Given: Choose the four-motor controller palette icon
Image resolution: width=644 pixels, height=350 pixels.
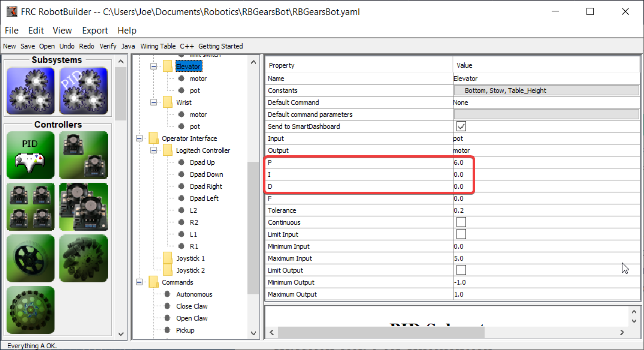Looking at the screenshot, I should coord(30,206).
